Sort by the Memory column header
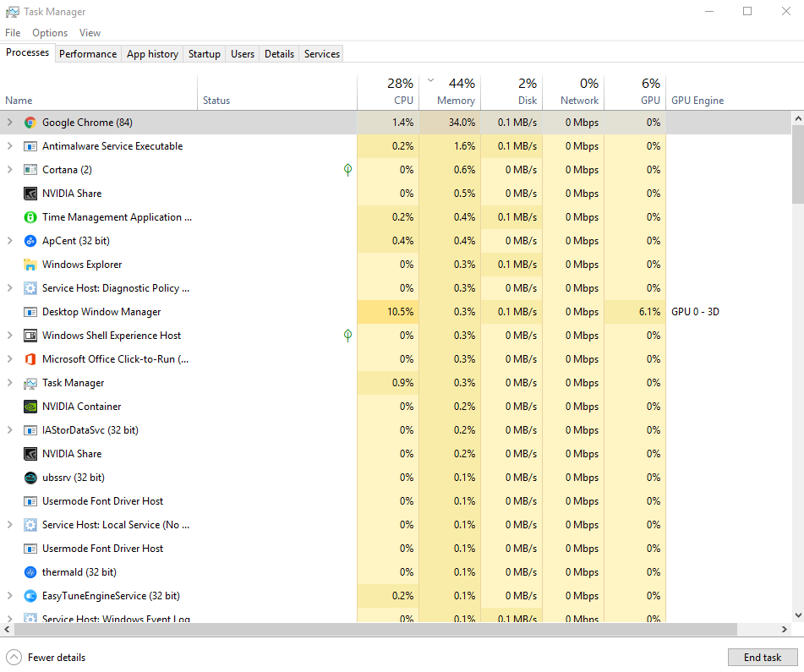The width and height of the screenshot is (804, 672). 451,92
